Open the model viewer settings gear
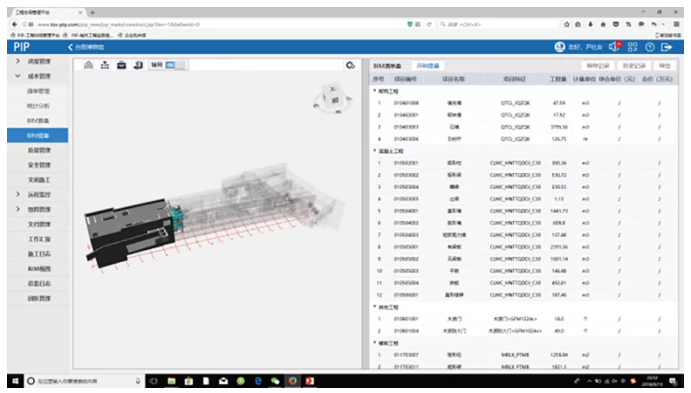The image size is (691, 393). tap(350, 65)
